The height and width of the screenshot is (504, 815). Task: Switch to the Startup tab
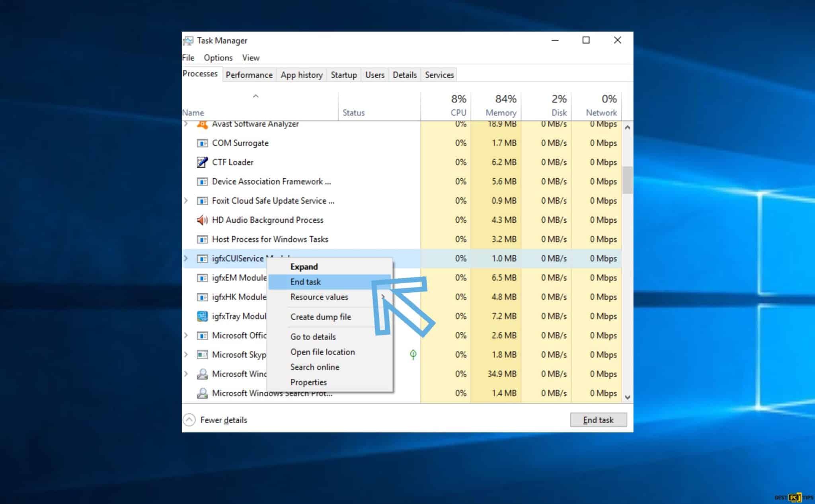point(344,75)
